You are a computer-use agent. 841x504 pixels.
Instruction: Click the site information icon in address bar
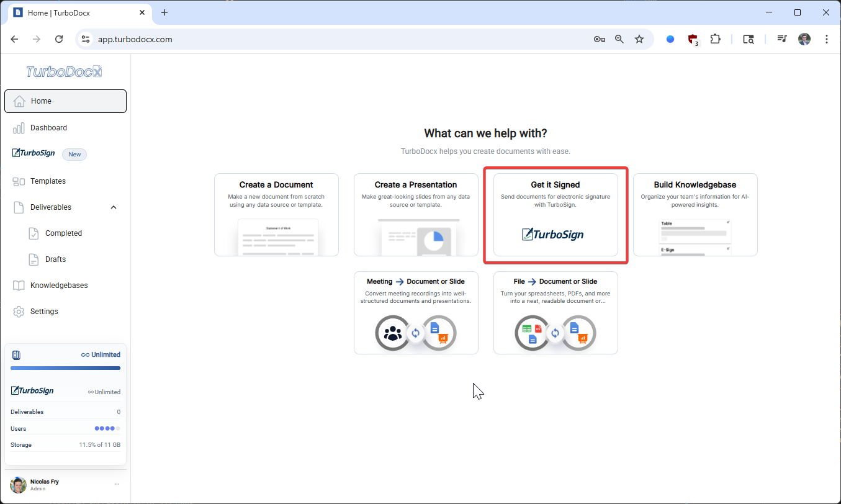(86, 39)
